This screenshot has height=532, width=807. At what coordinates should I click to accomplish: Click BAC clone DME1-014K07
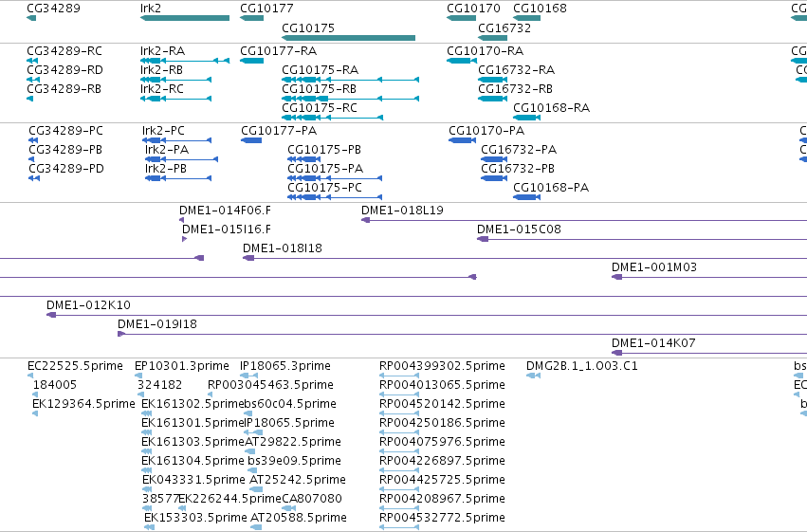click(x=653, y=343)
